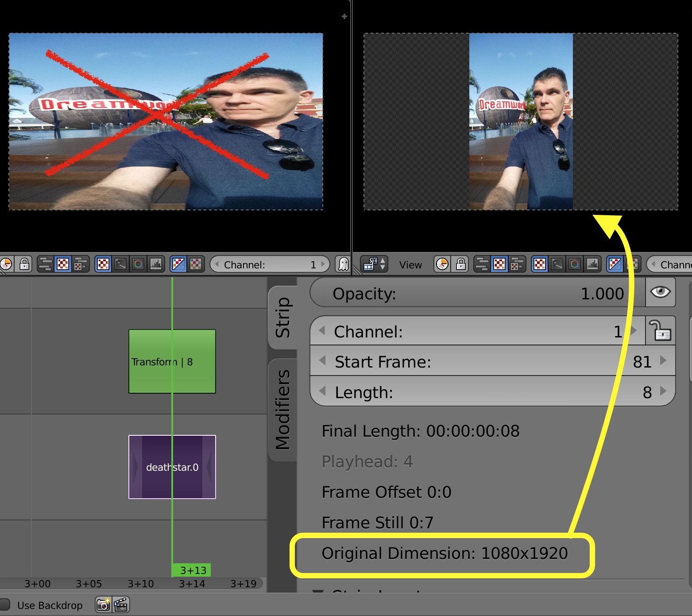
Task: Toggle strip visibility eye next to Opacity
Action: click(660, 292)
